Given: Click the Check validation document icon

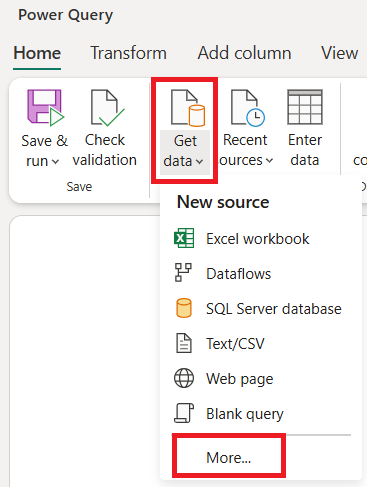Looking at the screenshot, I should pos(107,108).
